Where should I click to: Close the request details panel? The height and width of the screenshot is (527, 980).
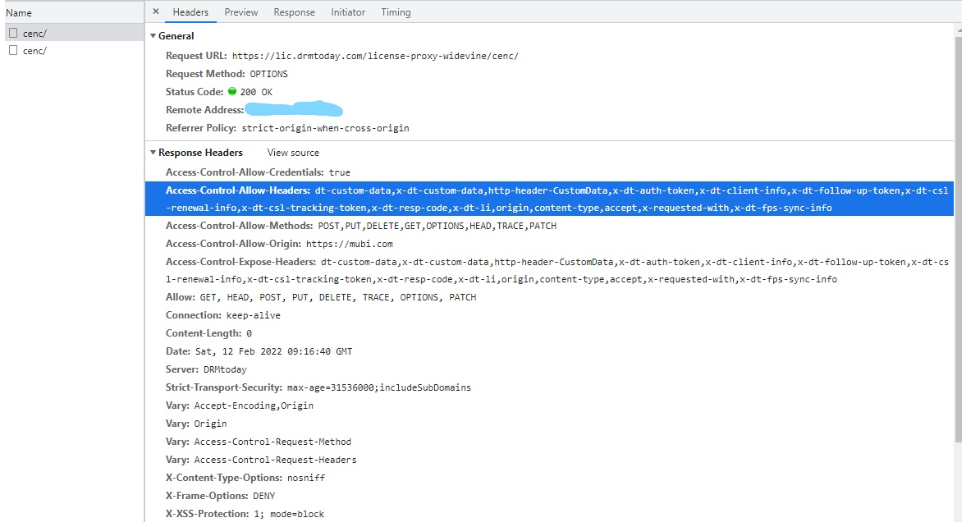[x=156, y=11]
